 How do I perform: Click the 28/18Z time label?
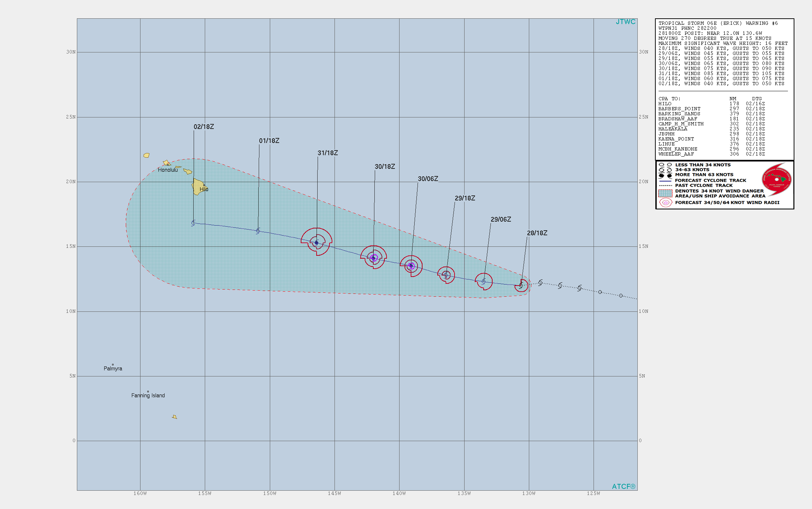click(537, 233)
